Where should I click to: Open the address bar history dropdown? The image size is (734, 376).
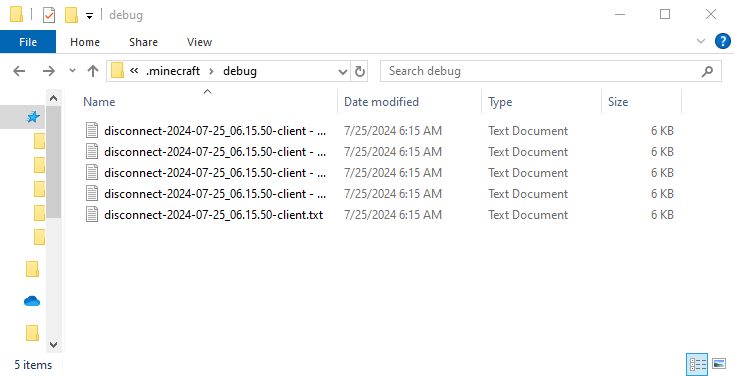pos(343,72)
